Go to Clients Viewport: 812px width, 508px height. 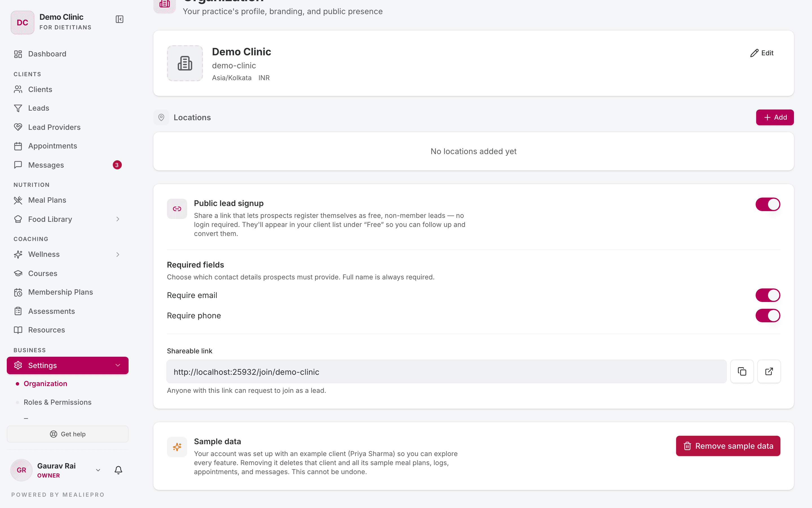click(67, 89)
